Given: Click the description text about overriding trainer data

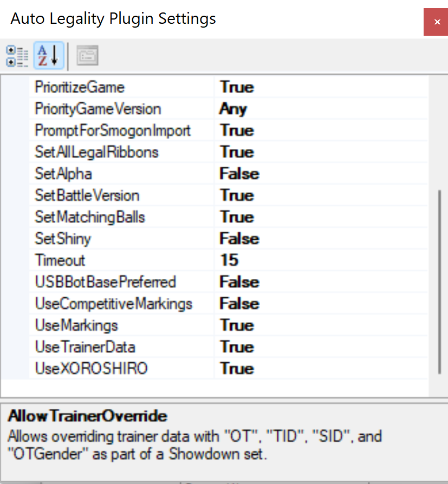Looking at the screenshot, I should 194,445.
